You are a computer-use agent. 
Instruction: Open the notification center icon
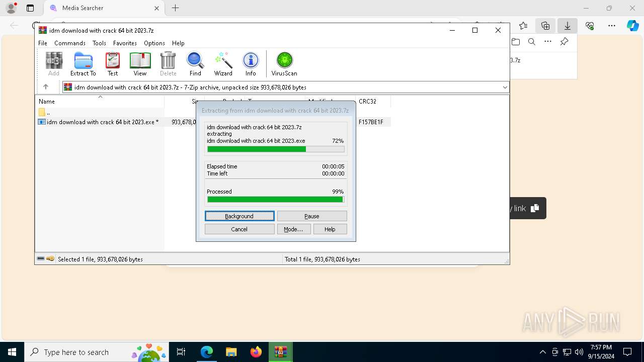click(x=627, y=352)
